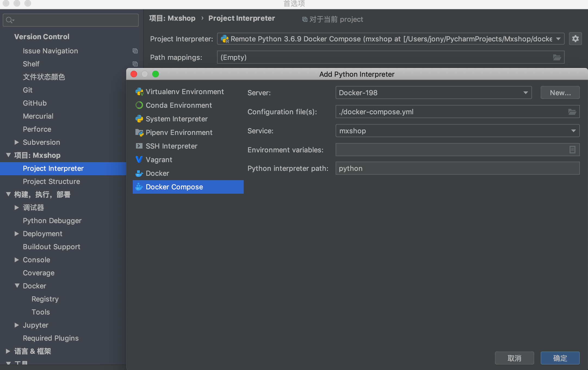
Task: Collapse the Docker settings node
Action: click(17, 286)
